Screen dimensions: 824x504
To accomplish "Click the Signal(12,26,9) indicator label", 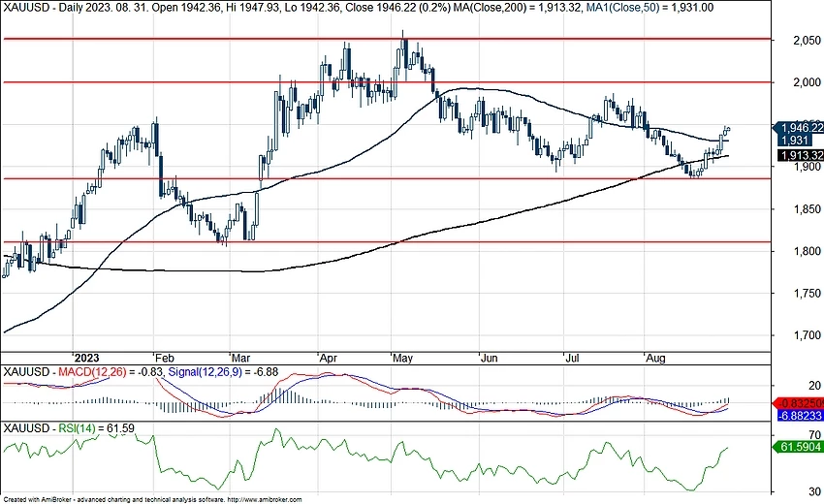I will tap(205, 372).
